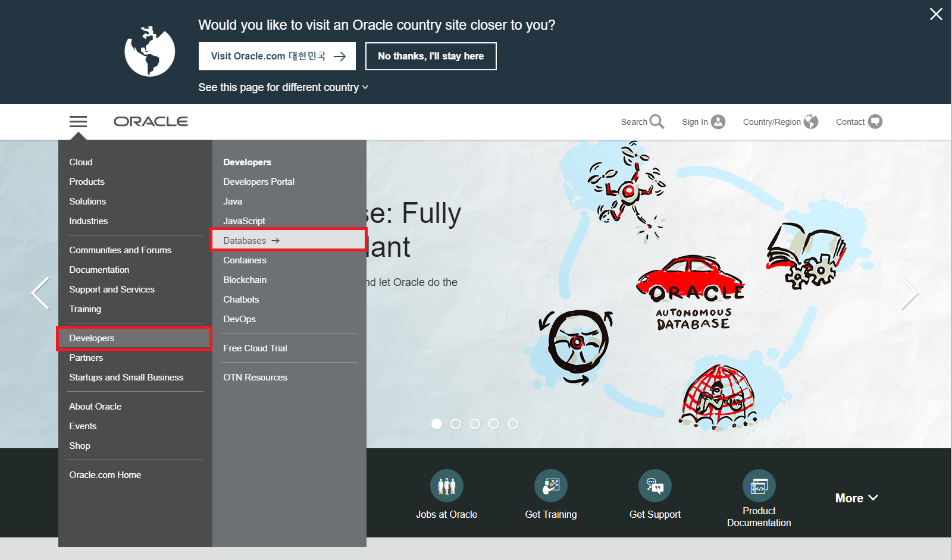Open the Shop menu item
The image size is (952, 560).
point(80,445)
